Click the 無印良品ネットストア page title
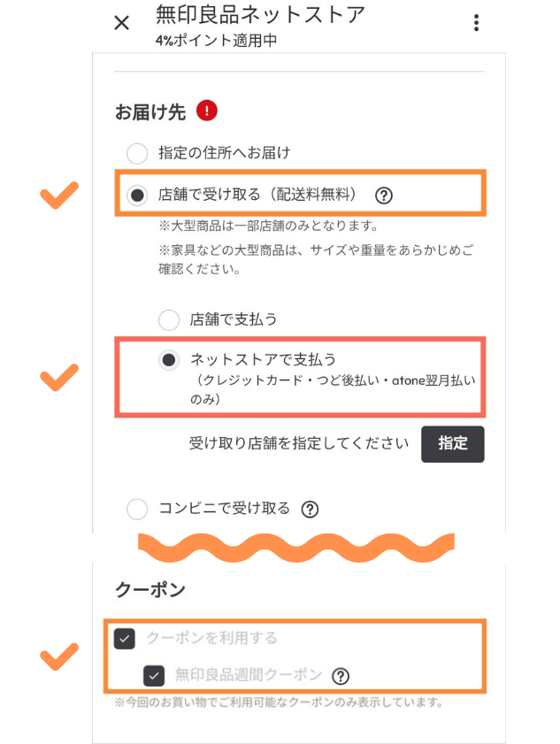Image resolution: width=560 pixels, height=744 pixels. tap(259, 15)
